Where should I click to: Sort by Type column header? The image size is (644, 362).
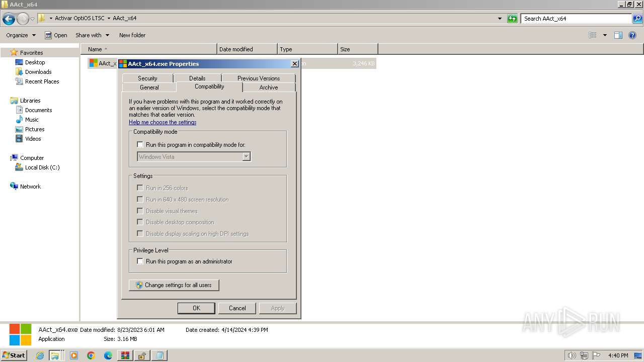307,49
